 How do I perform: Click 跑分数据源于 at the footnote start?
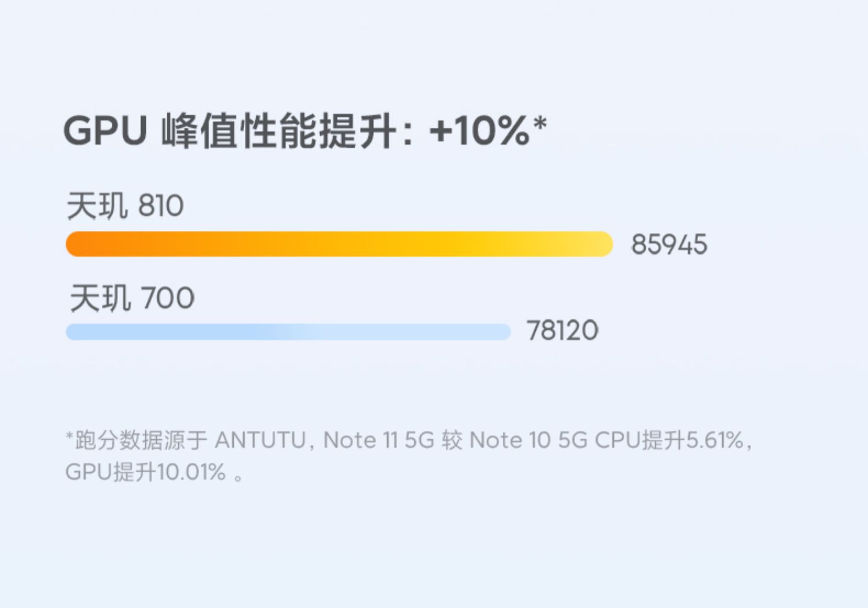click(141, 441)
